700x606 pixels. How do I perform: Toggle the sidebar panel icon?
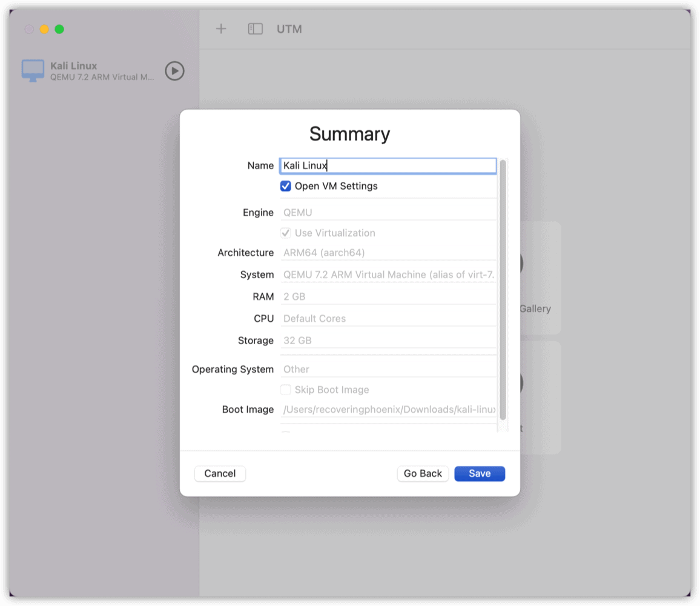pos(256,29)
